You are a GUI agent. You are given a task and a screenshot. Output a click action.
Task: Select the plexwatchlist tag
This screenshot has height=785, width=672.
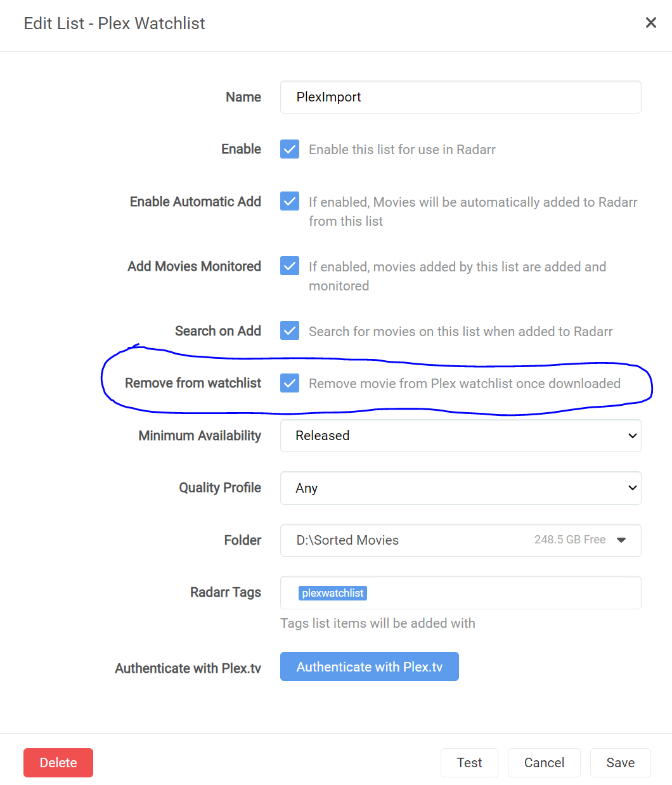click(333, 593)
